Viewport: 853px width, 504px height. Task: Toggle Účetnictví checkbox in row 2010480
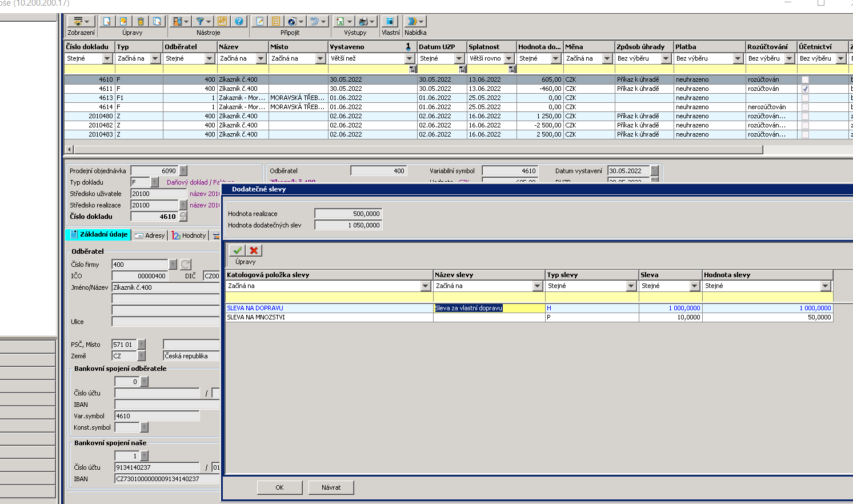click(805, 117)
